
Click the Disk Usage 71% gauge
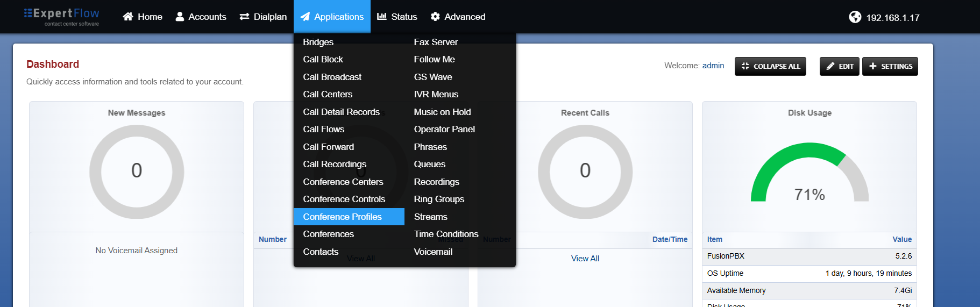[809, 172]
